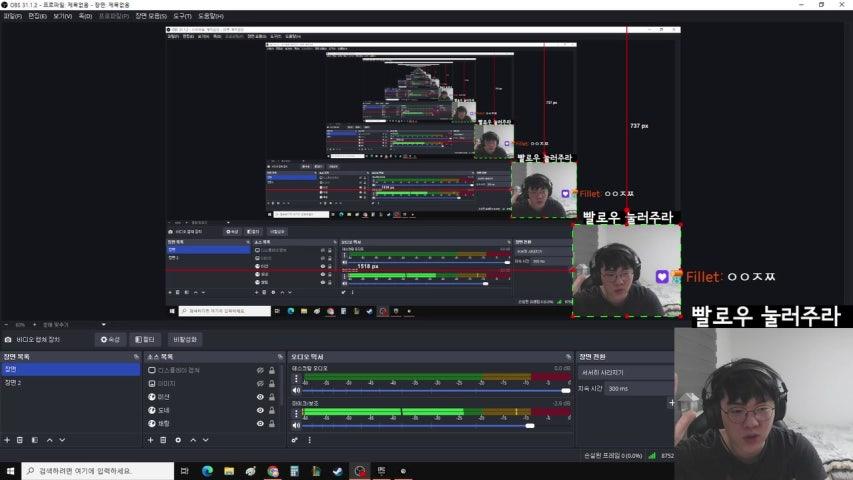Mute the 마이크/보조 channel

(296, 425)
